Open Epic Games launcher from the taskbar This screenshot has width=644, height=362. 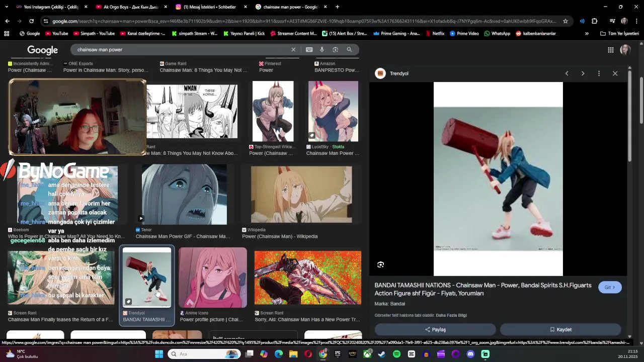coord(338,354)
